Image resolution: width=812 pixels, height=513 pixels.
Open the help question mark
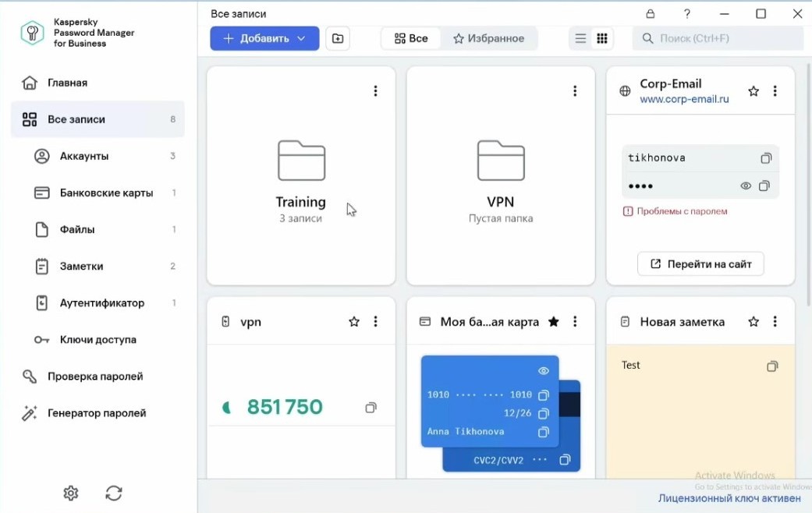[686, 14]
